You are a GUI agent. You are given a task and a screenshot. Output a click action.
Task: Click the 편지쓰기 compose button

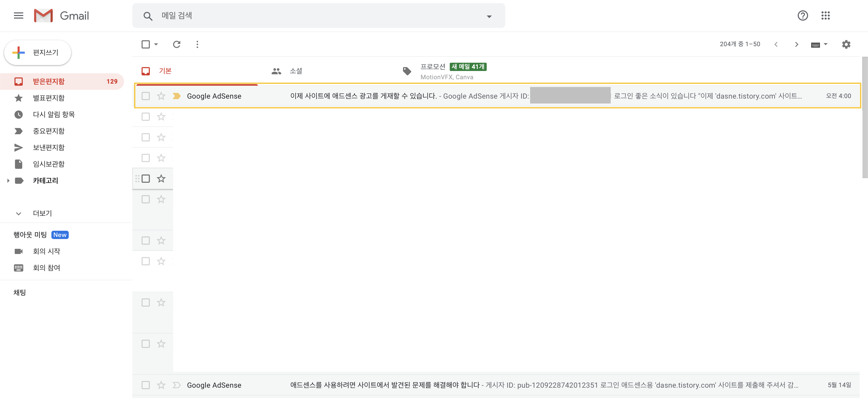(38, 53)
